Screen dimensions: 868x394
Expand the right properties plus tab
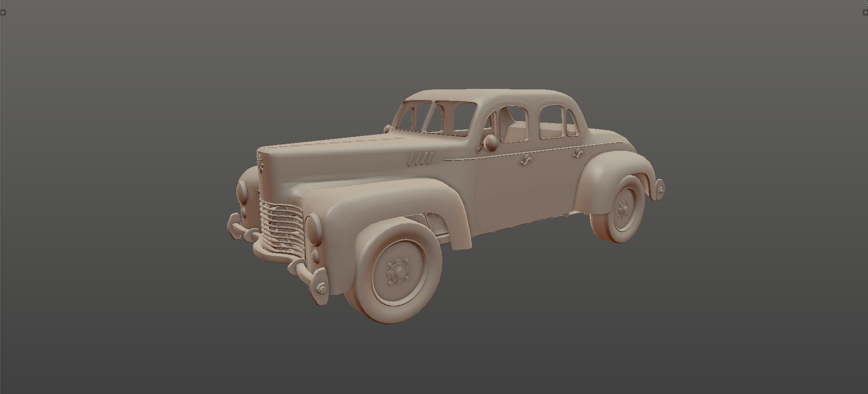[865, 12]
